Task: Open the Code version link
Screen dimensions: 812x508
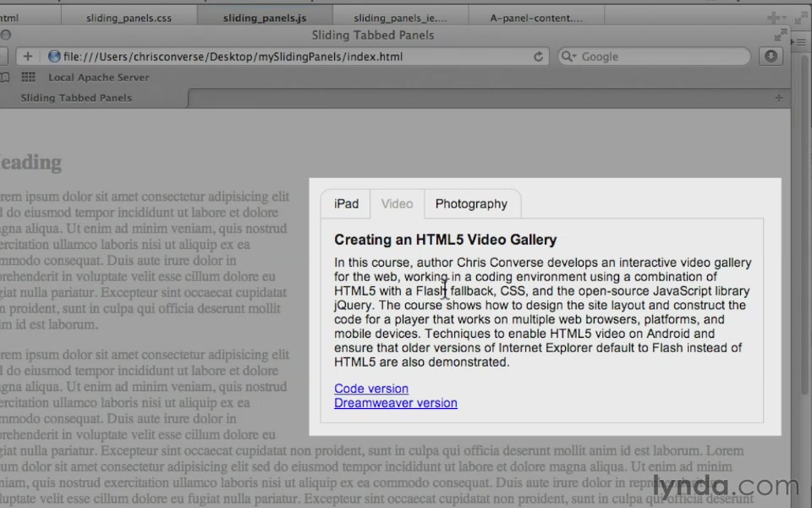Action: click(371, 389)
